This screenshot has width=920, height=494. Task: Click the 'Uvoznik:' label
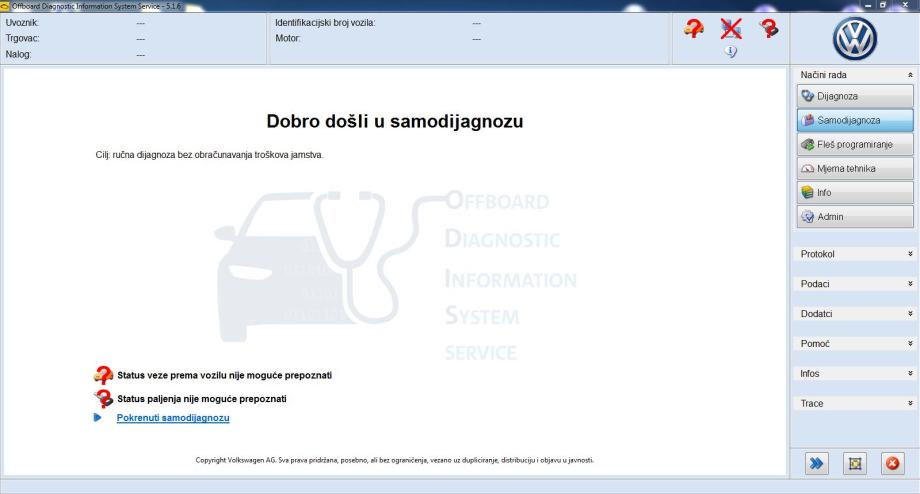coord(22,23)
